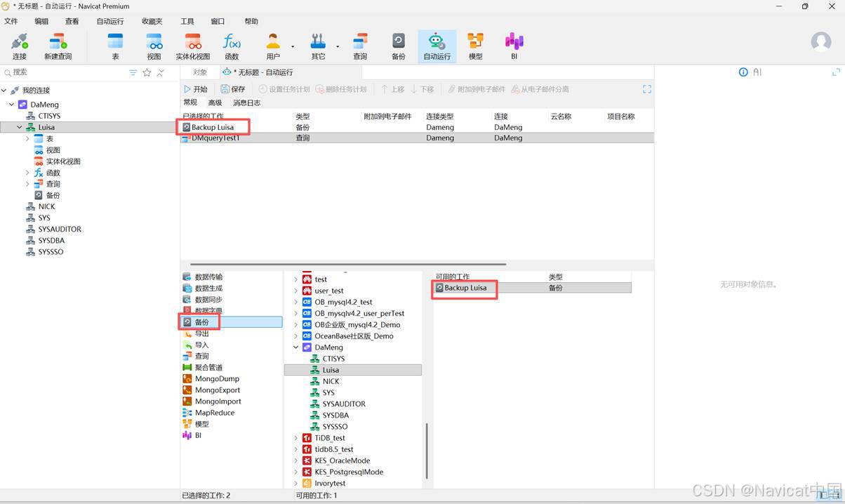Collapse the DaMeng connection in left tree
The width and height of the screenshot is (845, 504).
click(11, 105)
